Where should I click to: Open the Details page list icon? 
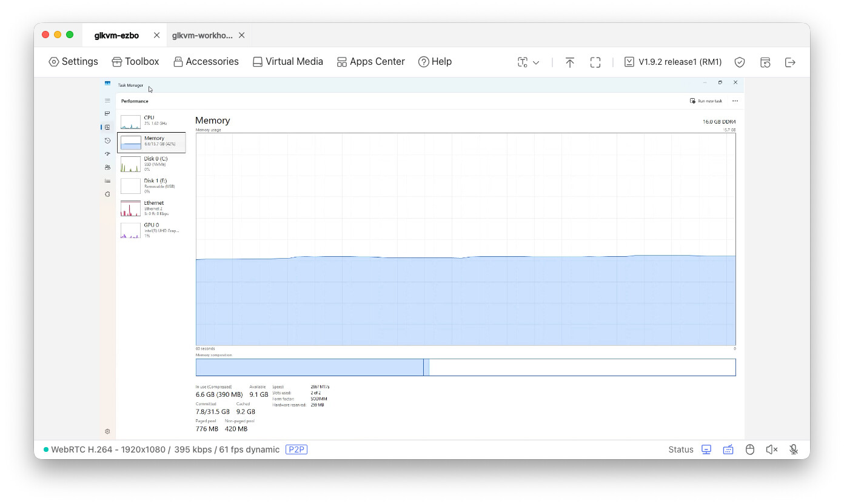(107, 181)
